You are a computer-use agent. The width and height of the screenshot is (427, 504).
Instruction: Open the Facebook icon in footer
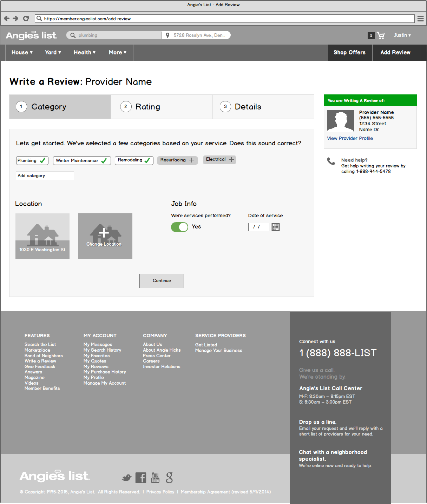coord(140,478)
